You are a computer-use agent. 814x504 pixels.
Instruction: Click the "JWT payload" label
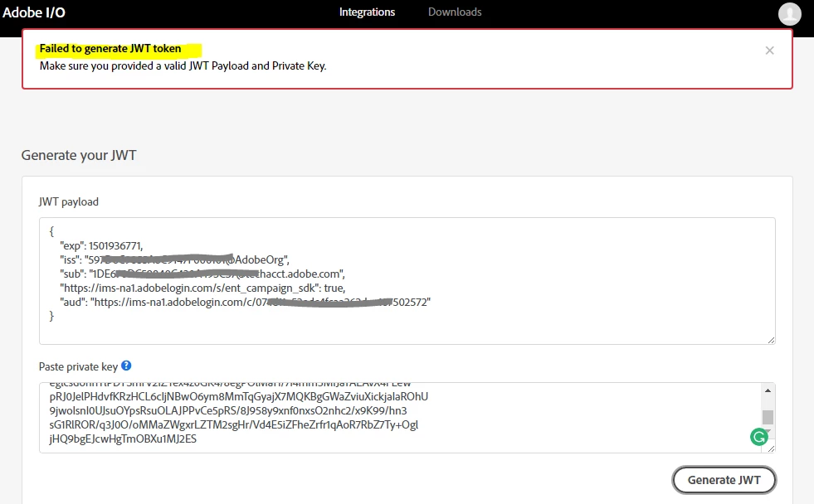pyautogui.click(x=69, y=201)
